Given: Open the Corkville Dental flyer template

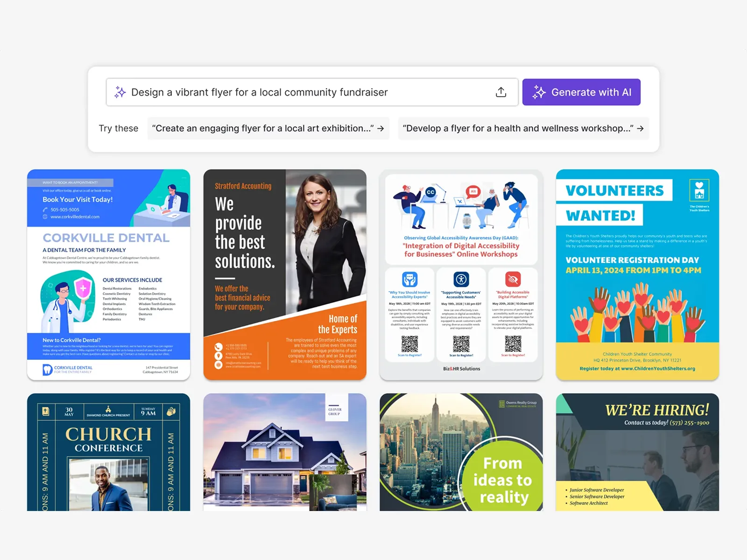Looking at the screenshot, I should 108,274.
